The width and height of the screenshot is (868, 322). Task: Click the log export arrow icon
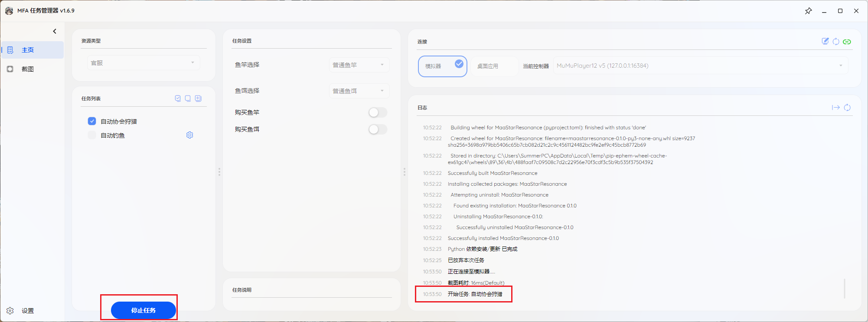tap(835, 108)
